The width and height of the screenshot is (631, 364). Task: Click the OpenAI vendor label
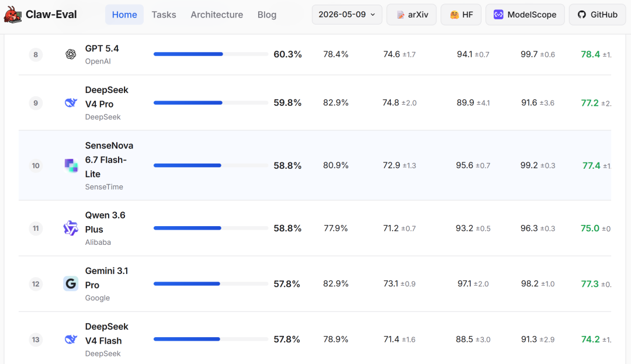point(98,61)
